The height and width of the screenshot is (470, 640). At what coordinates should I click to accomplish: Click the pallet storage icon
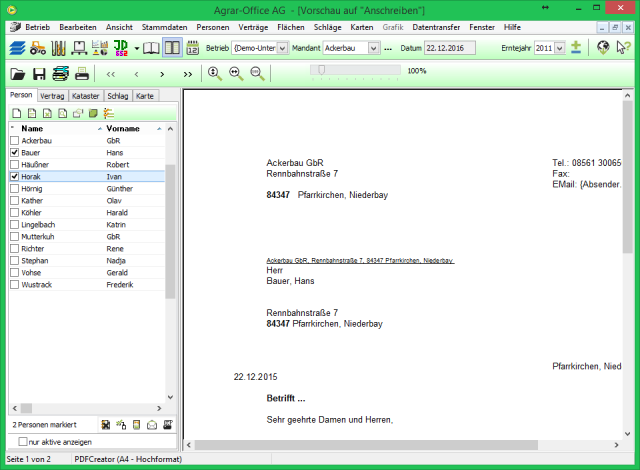point(79,48)
